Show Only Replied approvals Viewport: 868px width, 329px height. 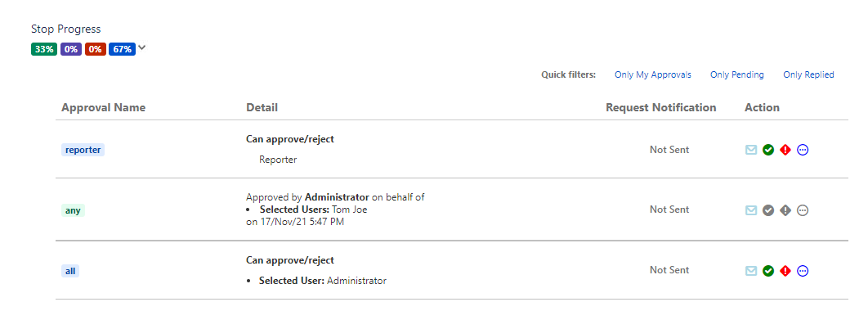[808, 74]
